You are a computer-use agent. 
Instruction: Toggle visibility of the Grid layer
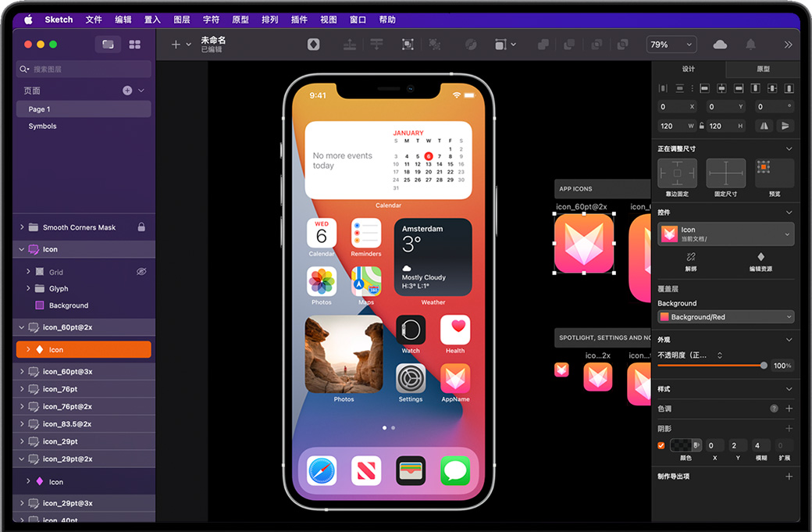click(141, 272)
